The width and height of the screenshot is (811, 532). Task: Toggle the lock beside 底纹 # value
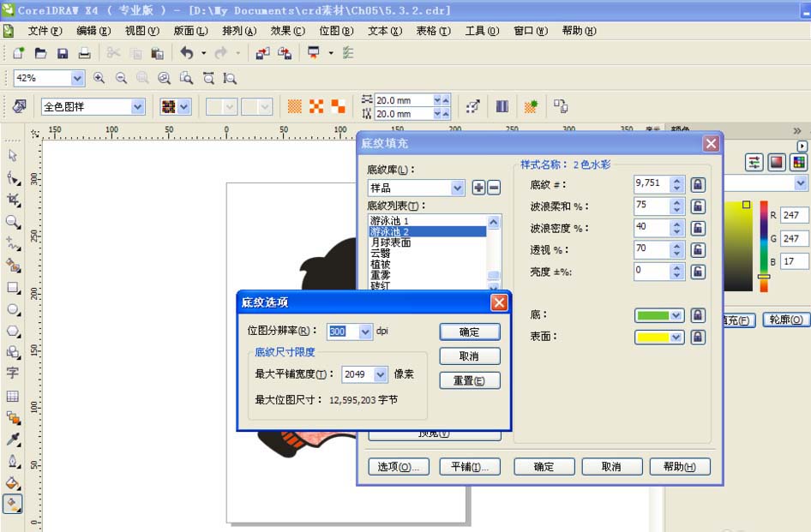pos(698,184)
